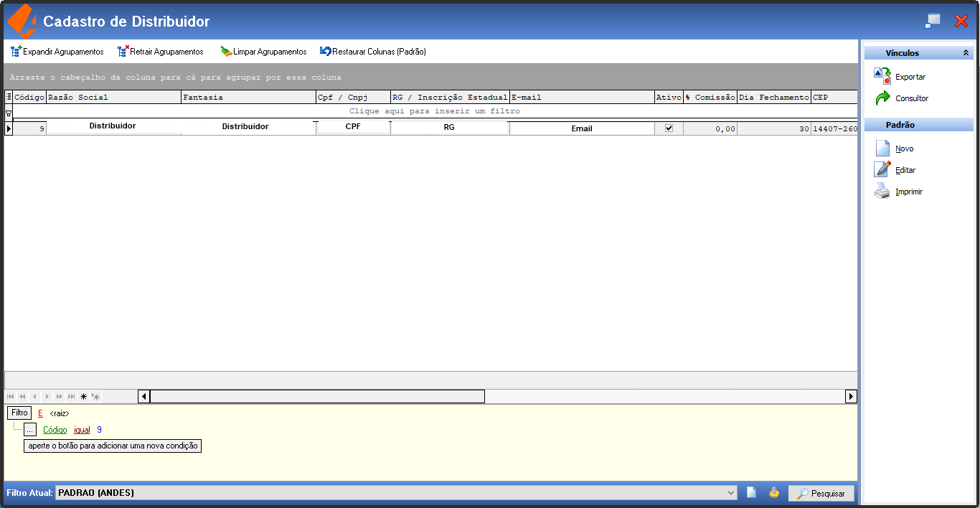Viewport: 980px width, 508px height.
Task: Click the Expandir Agrupamentos toolbar icon
Action: pos(16,52)
